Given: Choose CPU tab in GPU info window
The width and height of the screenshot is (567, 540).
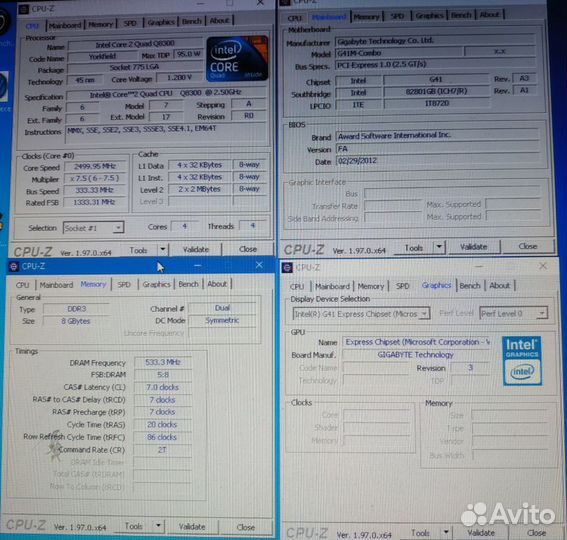Looking at the screenshot, I should click(x=297, y=286).
